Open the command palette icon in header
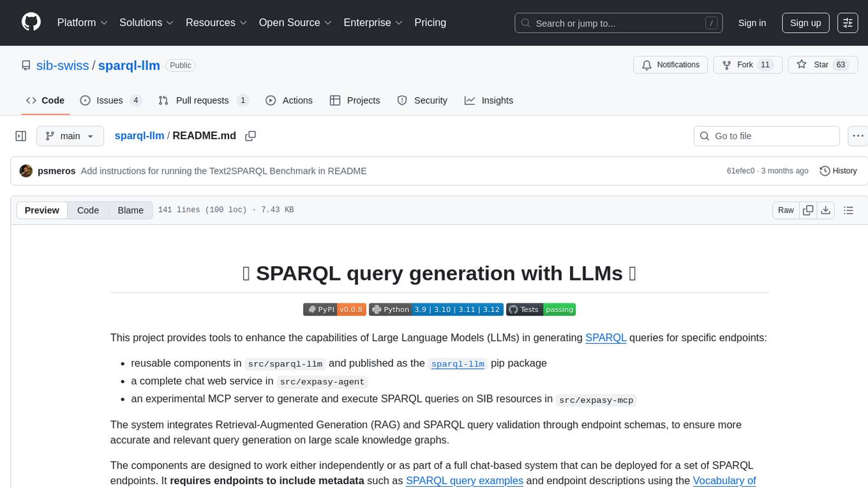Image resolution: width=868 pixels, height=488 pixels. 848,23
